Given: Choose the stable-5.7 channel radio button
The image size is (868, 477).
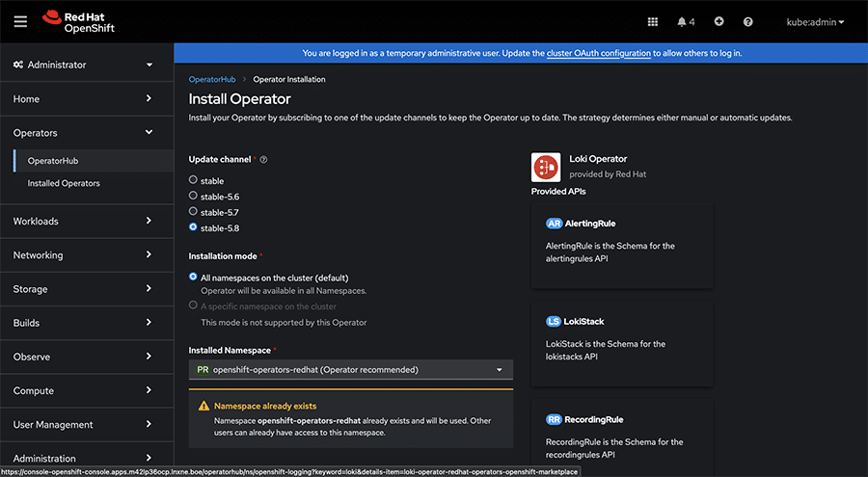Looking at the screenshot, I should click(194, 212).
